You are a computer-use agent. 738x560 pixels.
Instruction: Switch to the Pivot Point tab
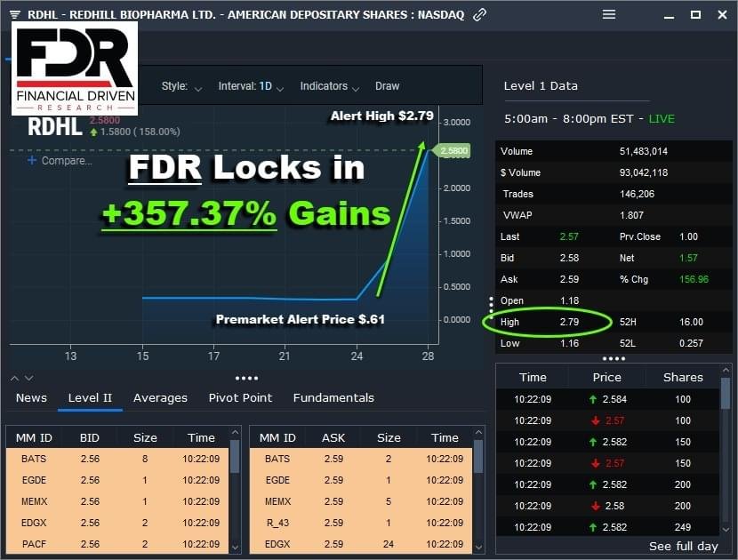tap(240, 398)
